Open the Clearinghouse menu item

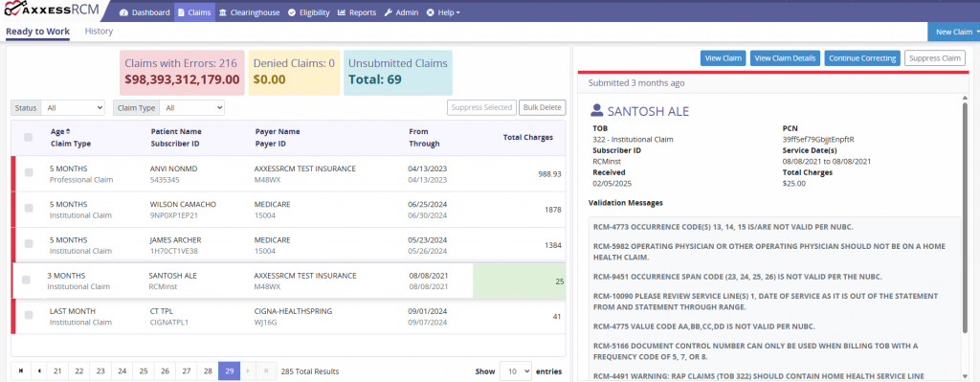(250, 12)
